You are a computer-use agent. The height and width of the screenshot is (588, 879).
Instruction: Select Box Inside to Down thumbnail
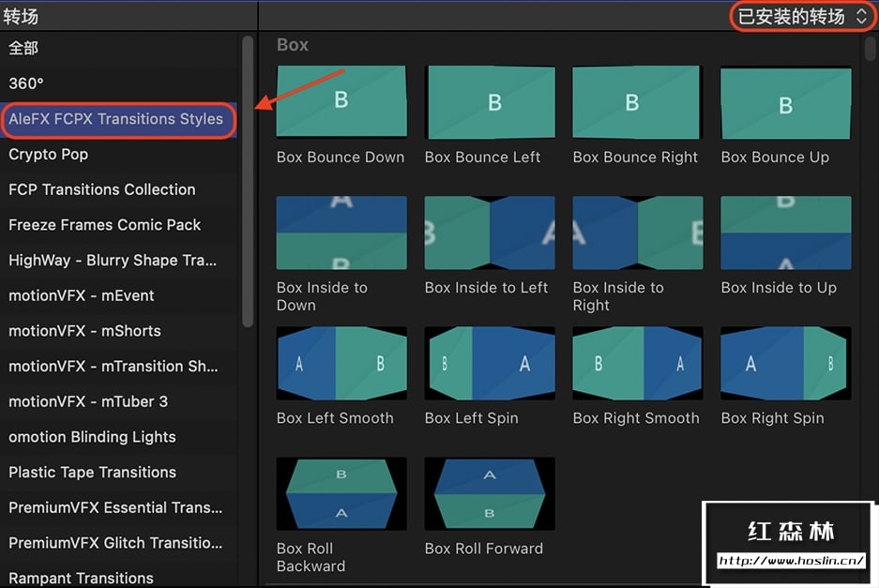pos(341,233)
